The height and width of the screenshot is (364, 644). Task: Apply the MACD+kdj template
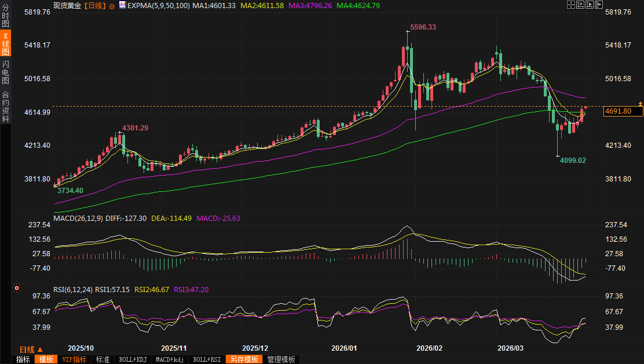(x=170, y=359)
